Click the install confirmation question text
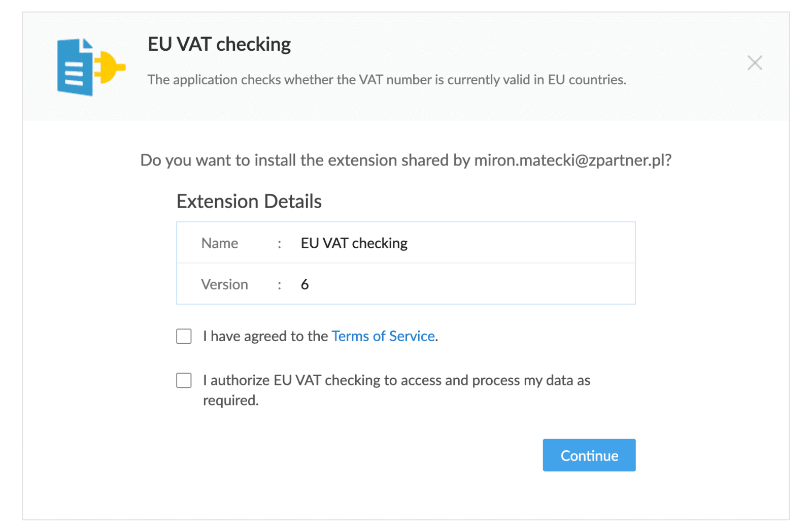Viewport: 812px width, 526px height. [x=304, y=160]
